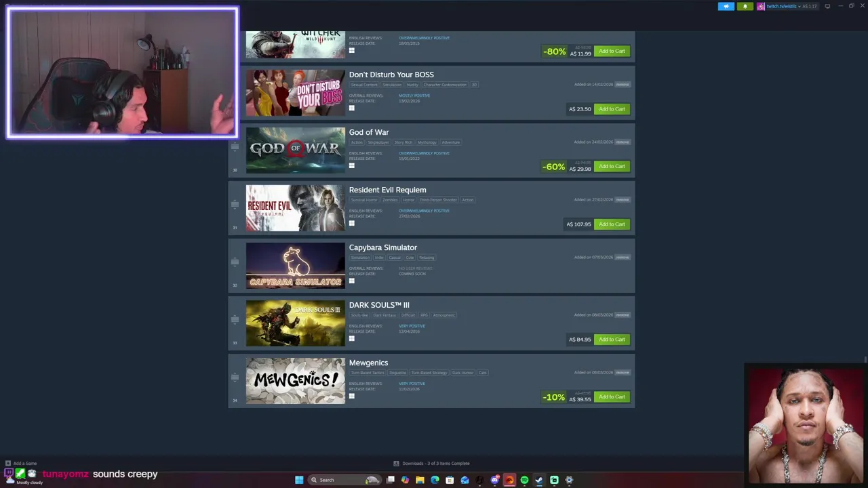Screen dimensions: 868x488
Task: Grab the reorder handle for God of War
Action: [x=235, y=146]
